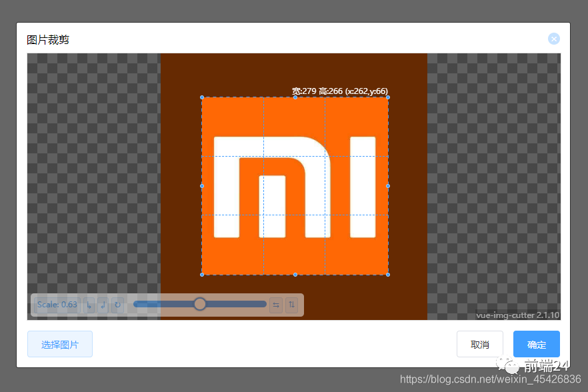Close the 图片裁剪 dialog

pyautogui.click(x=554, y=39)
